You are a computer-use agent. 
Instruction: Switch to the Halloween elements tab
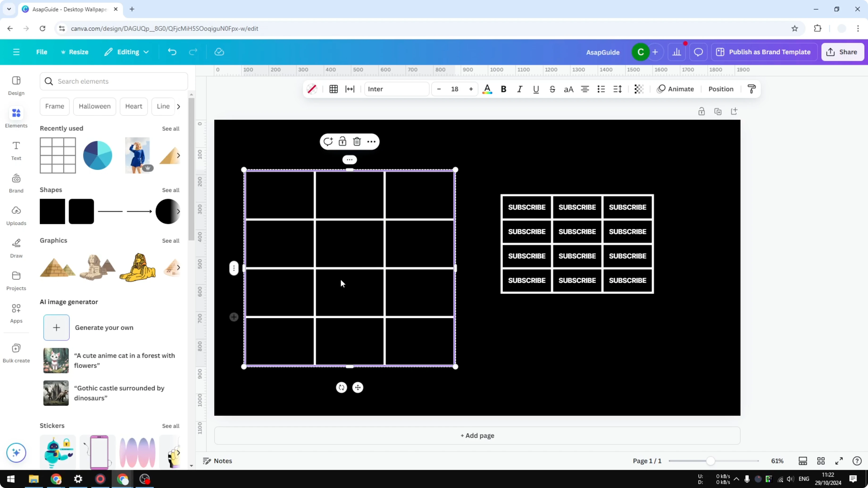tap(95, 106)
